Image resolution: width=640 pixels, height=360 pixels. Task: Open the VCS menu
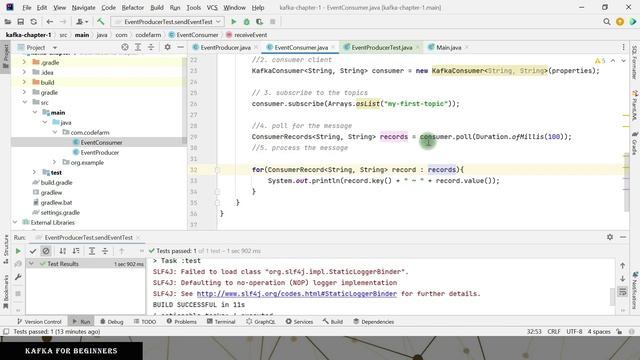coord(212,7)
